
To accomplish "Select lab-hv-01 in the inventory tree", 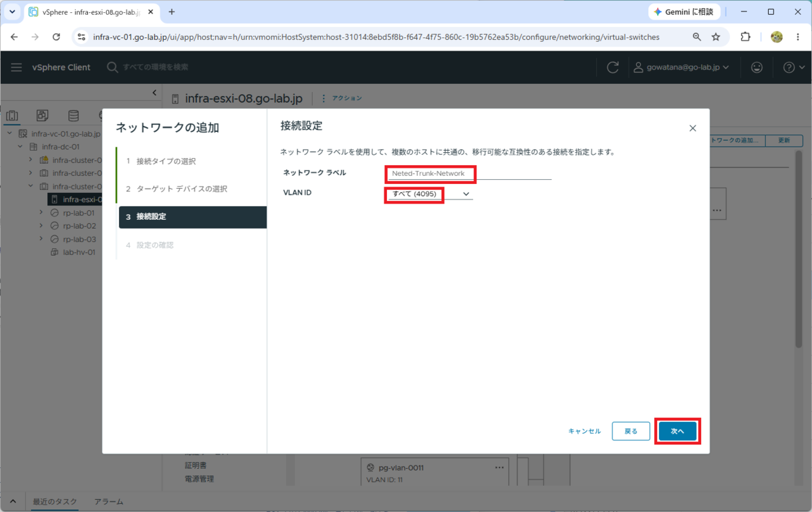I will click(x=78, y=252).
